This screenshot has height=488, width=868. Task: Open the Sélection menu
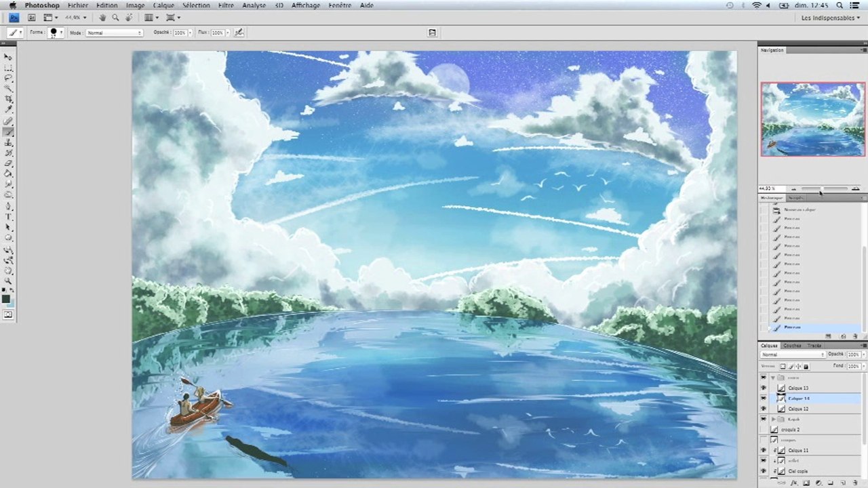[196, 5]
